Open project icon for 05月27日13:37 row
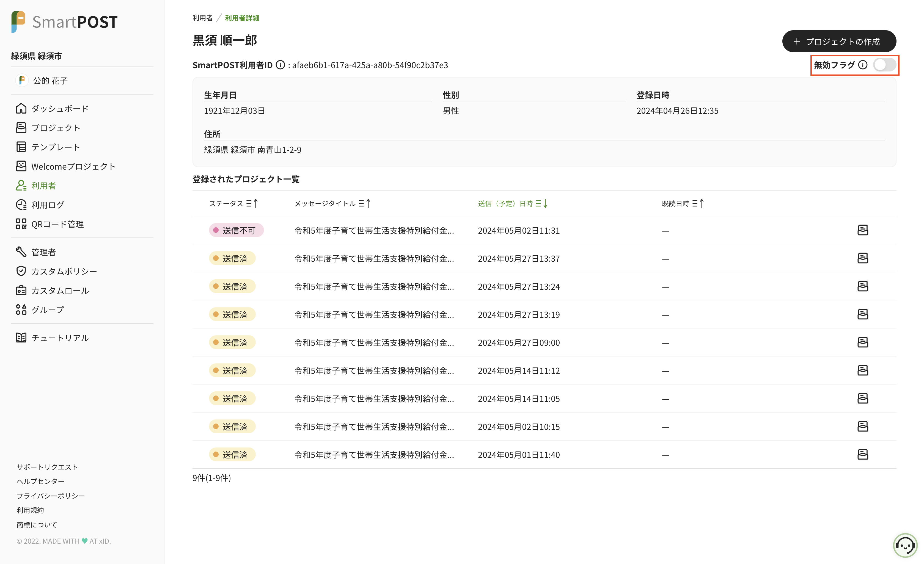924x564 pixels. click(x=862, y=258)
